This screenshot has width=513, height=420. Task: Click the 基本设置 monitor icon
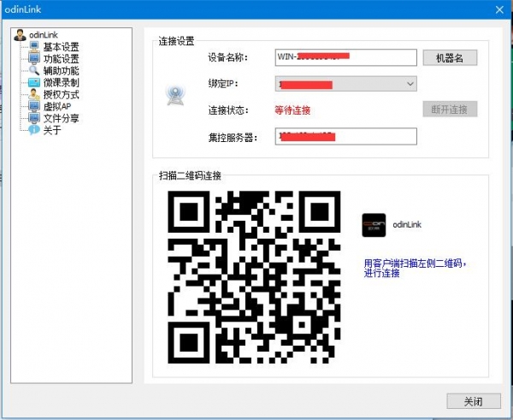pyautogui.click(x=34, y=46)
